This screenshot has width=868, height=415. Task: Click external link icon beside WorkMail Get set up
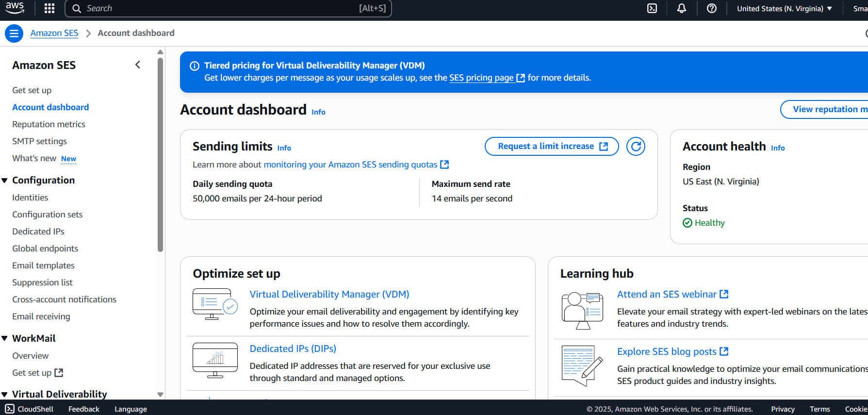coord(59,373)
